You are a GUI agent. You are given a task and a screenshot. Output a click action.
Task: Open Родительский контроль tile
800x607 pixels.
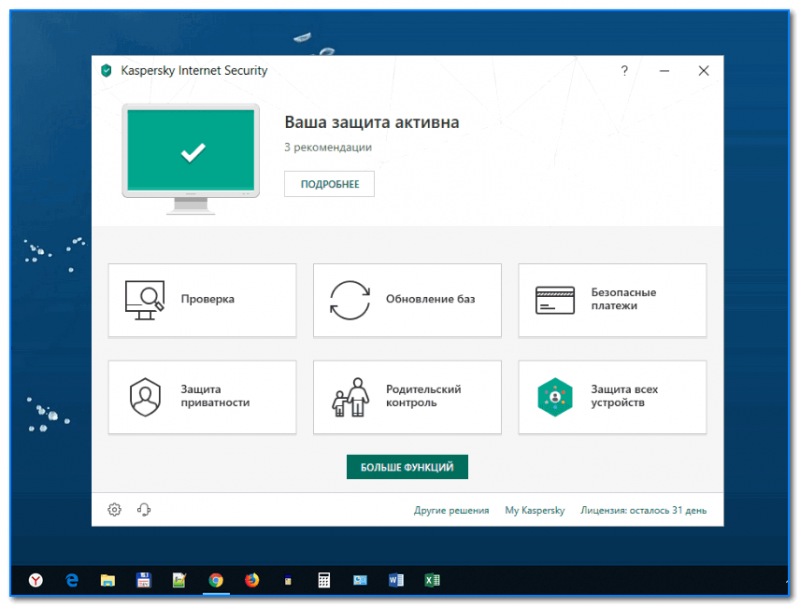click(x=407, y=397)
